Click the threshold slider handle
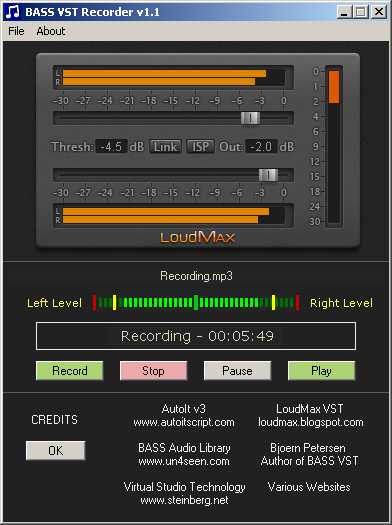 (x=250, y=118)
